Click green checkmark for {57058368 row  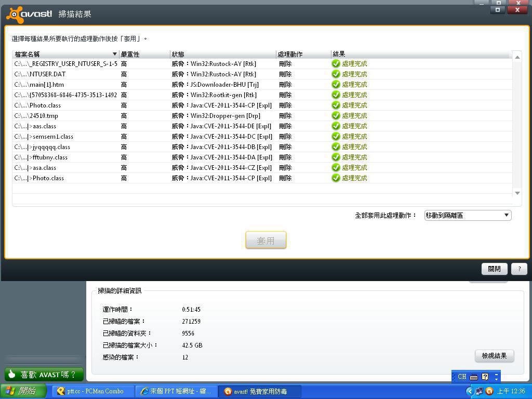point(336,95)
